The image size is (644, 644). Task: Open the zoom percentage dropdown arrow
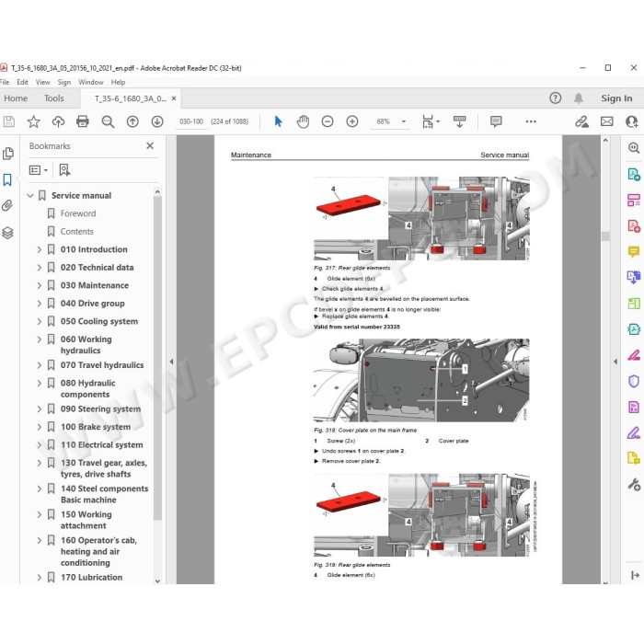click(x=404, y=121)
